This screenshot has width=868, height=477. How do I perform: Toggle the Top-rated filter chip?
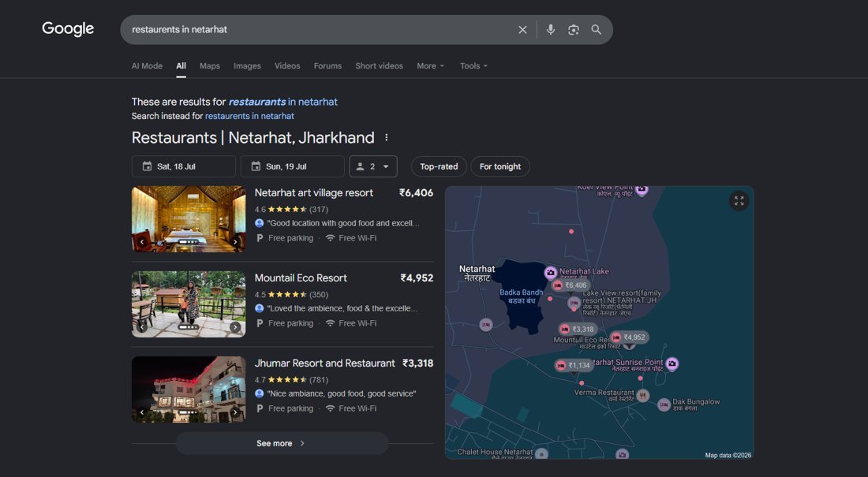click(x=439, y=166)
